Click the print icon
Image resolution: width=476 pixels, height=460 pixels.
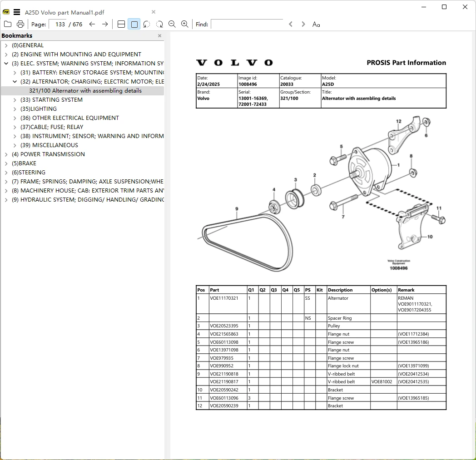click(20, 24)
